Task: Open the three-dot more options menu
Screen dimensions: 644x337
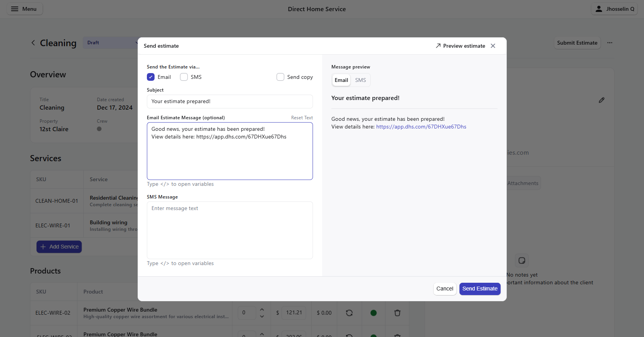Action: coord(610,43)
